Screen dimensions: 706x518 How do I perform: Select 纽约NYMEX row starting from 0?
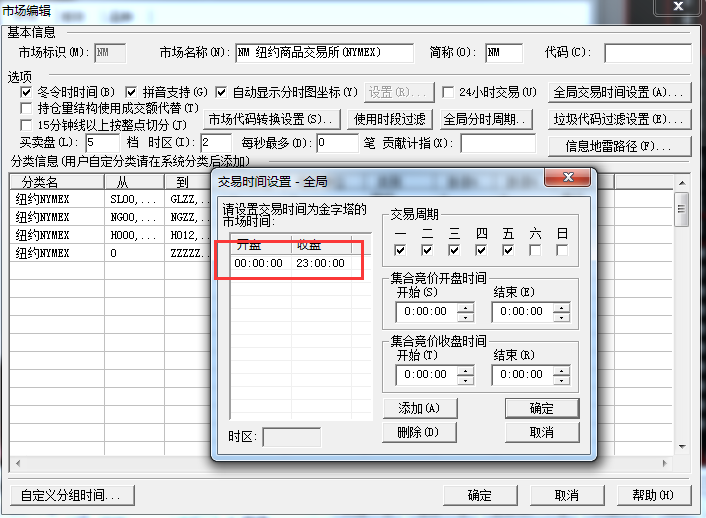click(x=110, y=253)
